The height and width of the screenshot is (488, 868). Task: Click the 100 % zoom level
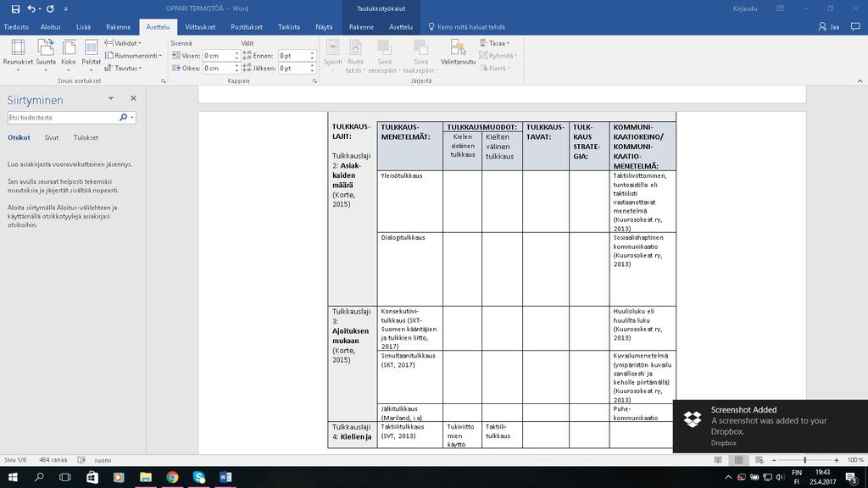854,460
